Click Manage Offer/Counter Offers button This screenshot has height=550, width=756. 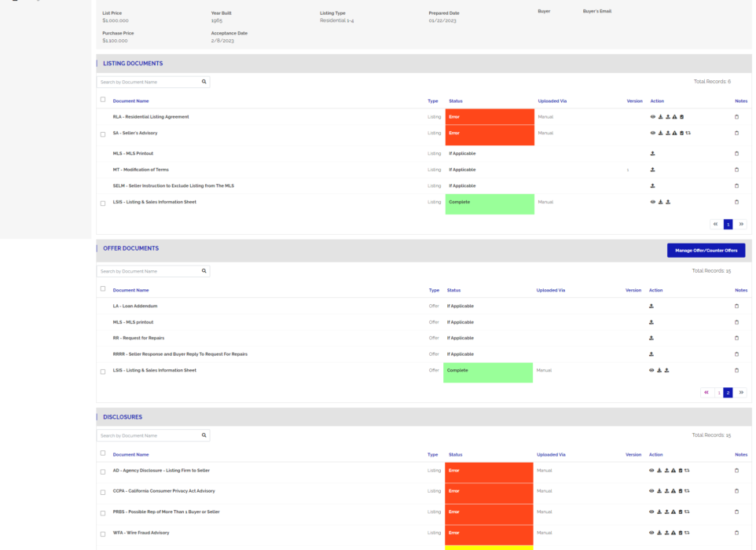pos(706,251)
